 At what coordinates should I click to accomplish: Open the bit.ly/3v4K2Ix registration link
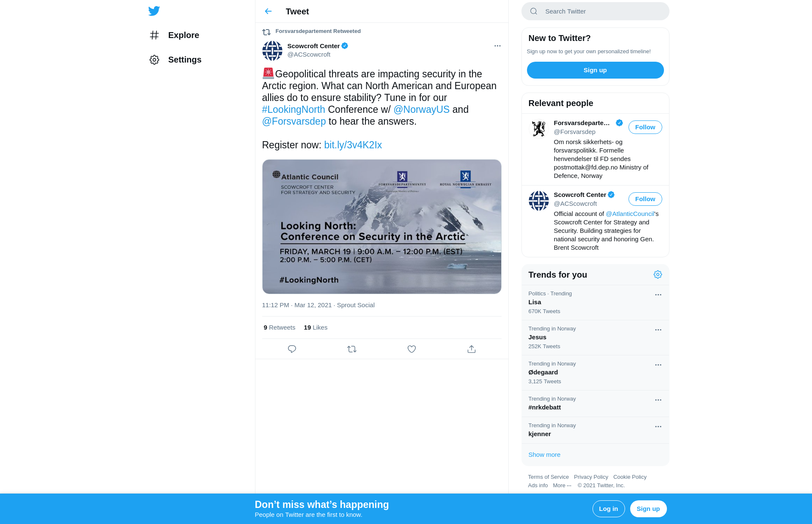[x=353, y=145]
